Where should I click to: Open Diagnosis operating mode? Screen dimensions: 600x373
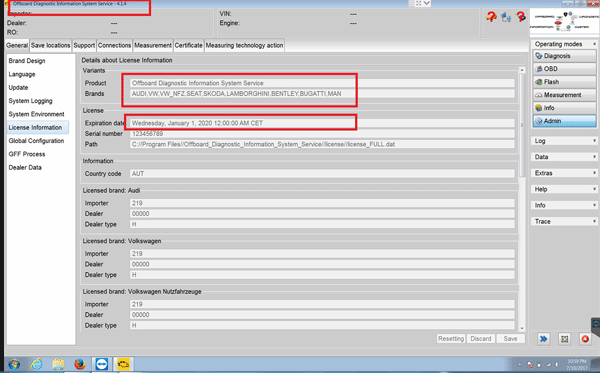click(564, 56)
